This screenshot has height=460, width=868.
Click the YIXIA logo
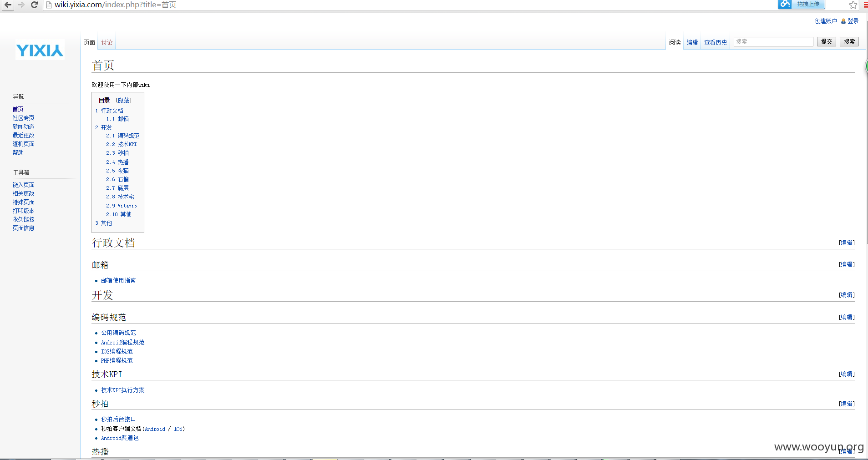coord(40,50)
